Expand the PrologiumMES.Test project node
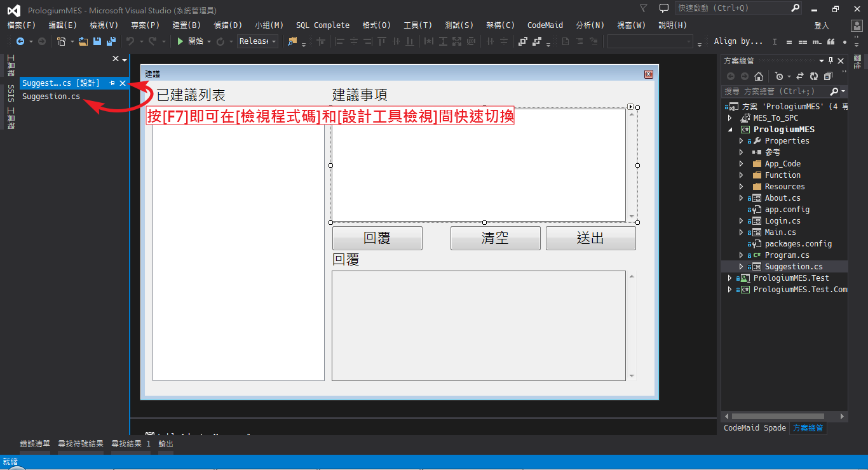Screen dimensions: 868x470 [x=729, y=278]
